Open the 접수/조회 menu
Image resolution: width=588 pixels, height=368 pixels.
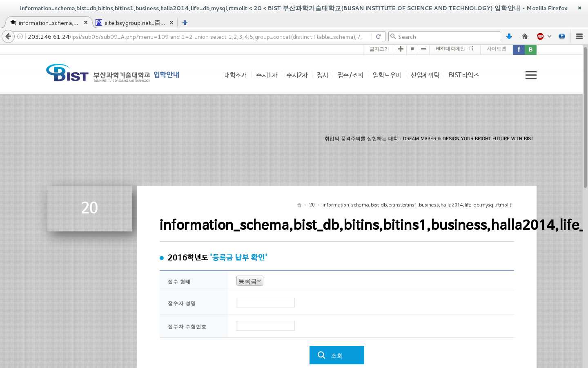[350, 75]
